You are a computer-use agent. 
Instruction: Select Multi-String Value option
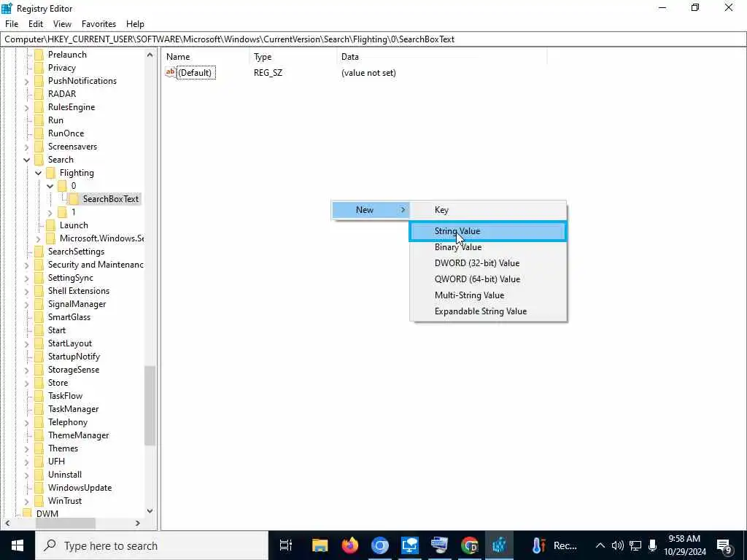(x=488, y=295)
